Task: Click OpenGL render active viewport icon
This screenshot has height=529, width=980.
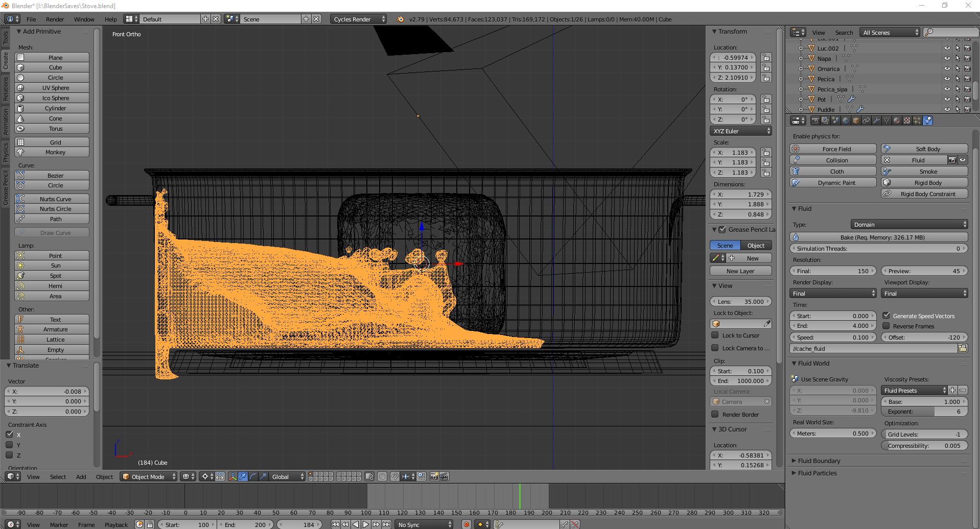Action: click(434, 476)
